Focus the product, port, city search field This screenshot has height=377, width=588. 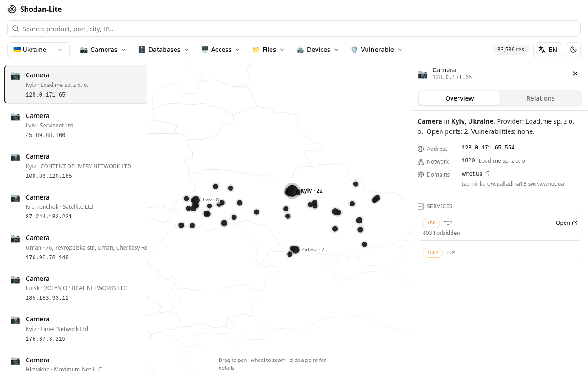(294, 29)
